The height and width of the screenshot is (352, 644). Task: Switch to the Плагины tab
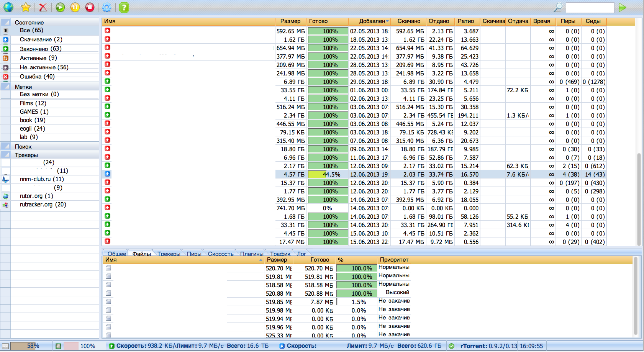(x=252, y=254)
